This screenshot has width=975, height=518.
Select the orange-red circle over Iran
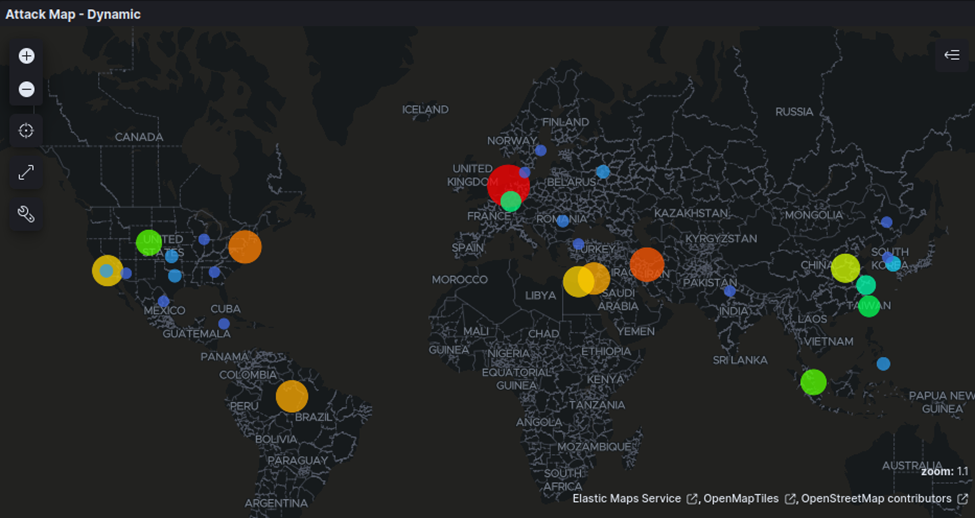(647, 264)
